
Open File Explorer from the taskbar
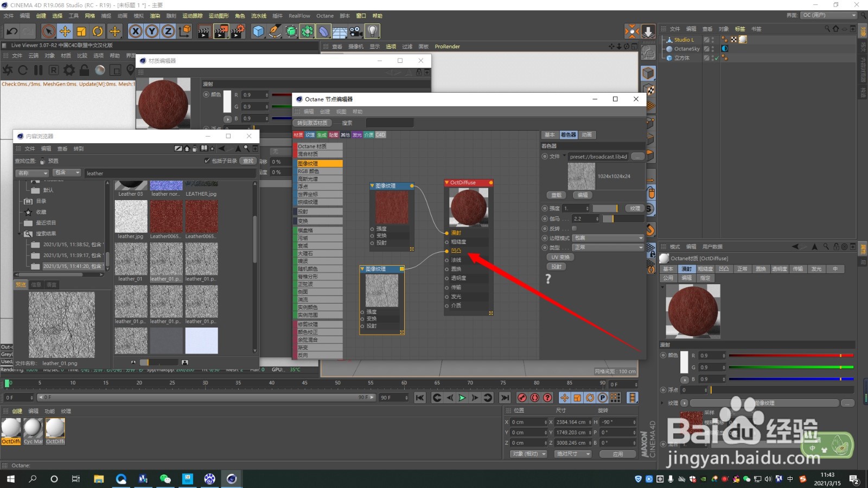coord(99,479)
